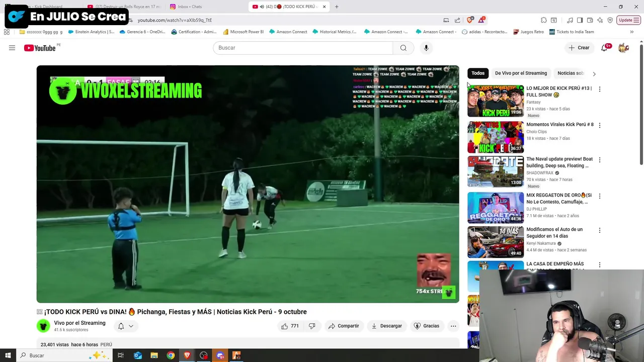
Task: Open options for Momentos Virales Kick Perú # 8
Action: coord(599,125)
